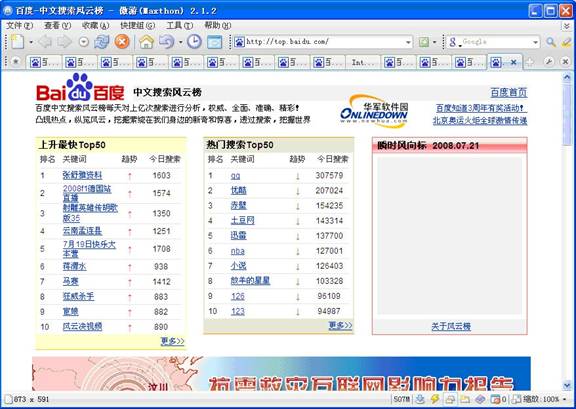Toggle the popup blocker status bar icon

(x=496, y=399)
